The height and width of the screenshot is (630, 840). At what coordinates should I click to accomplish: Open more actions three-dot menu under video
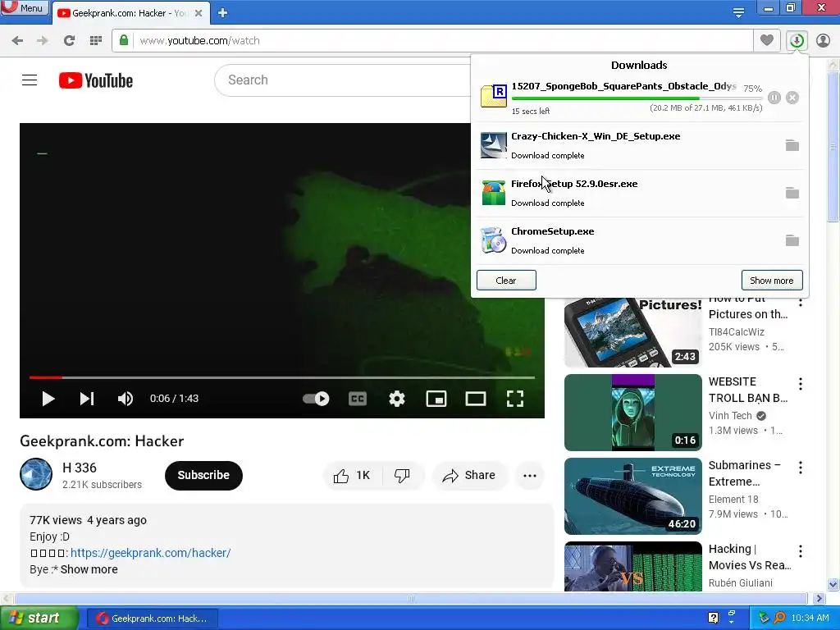click(530, 475)
